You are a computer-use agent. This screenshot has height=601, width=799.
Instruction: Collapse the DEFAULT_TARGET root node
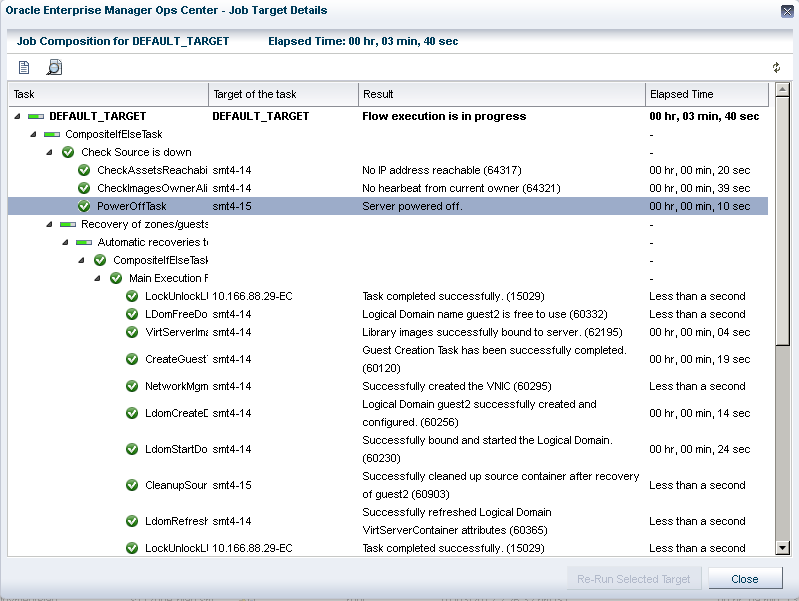pos(17,116)
